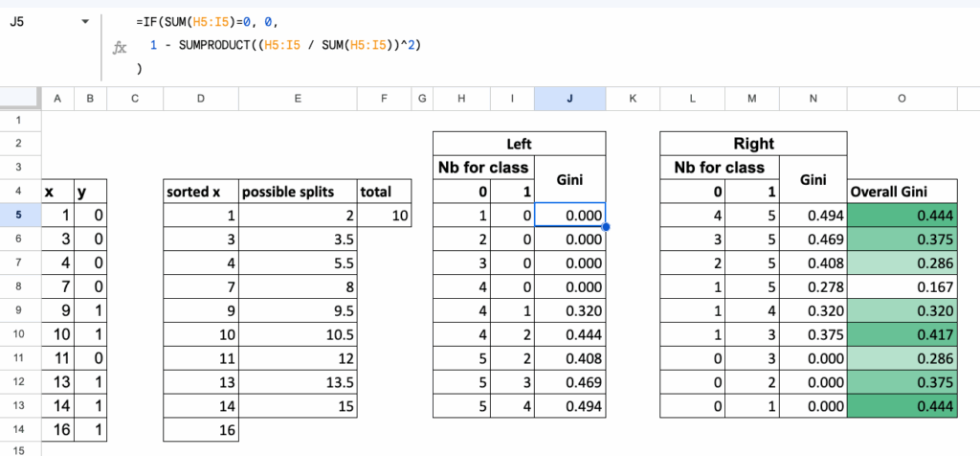
Task: Click the J5 name box field
Action: click(38, 21)
